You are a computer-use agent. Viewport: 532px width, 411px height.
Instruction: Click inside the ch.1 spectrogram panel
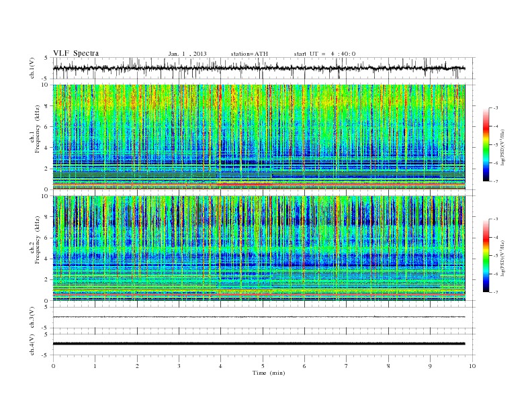pos(259,137)
